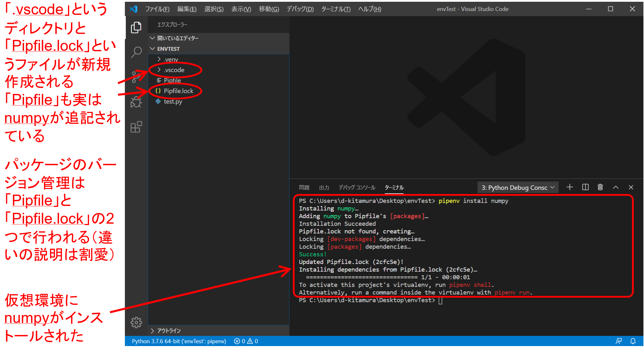Open the Manage gear icon
Screen dimensions: 644x349
pyautogui.click(x=136, y=323)
